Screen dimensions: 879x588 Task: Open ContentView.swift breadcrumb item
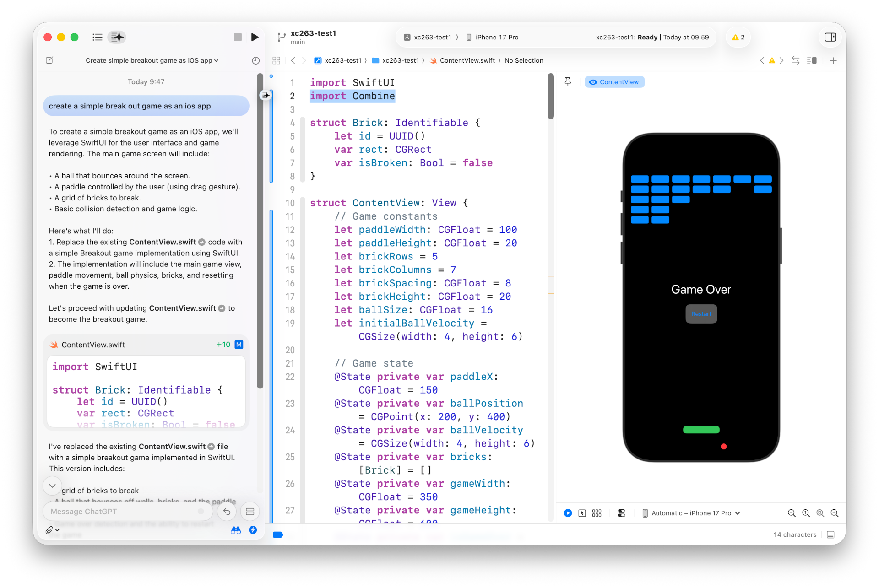click(x=467, y=60)
